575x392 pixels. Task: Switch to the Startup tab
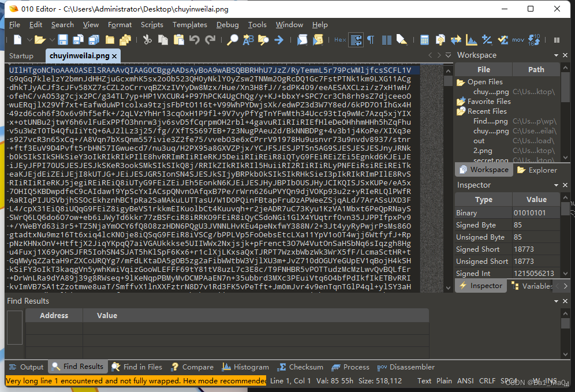[x=21, y=56]
